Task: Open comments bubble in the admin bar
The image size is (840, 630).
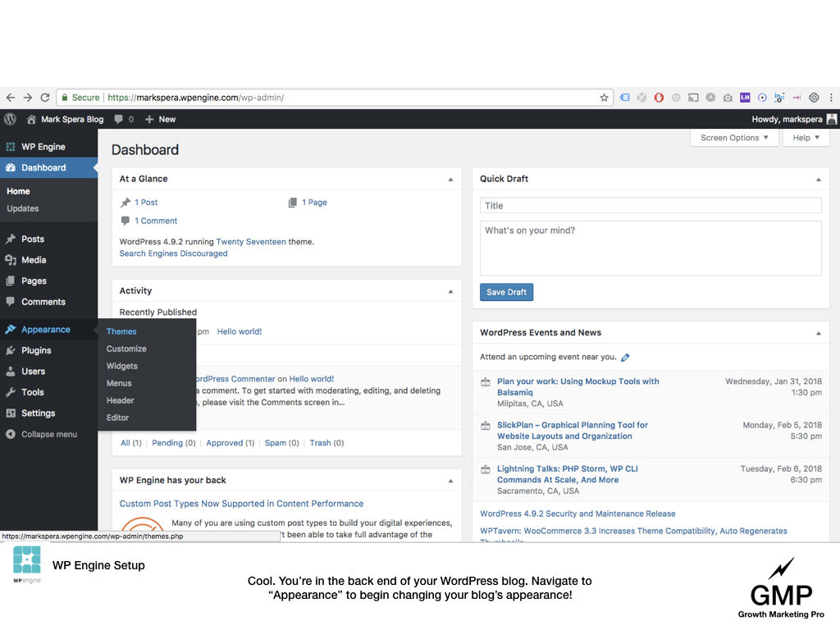Action: point(118,120)
